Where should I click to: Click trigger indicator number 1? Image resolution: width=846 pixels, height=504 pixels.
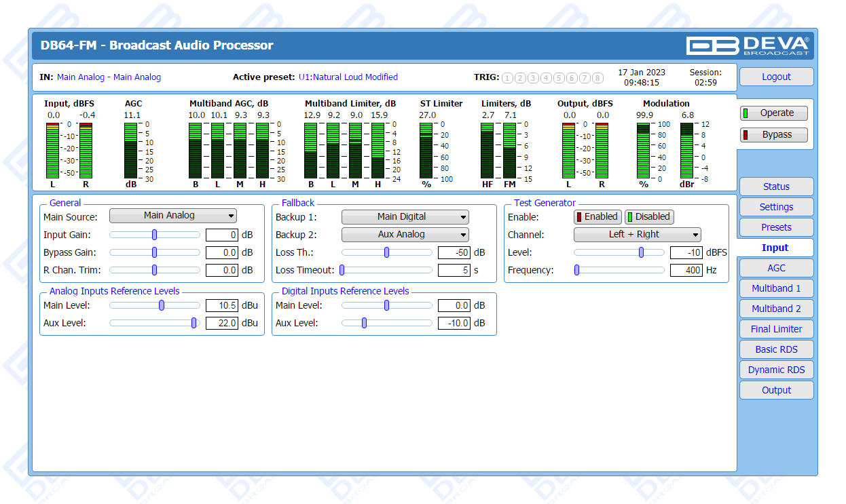point(507,78)
